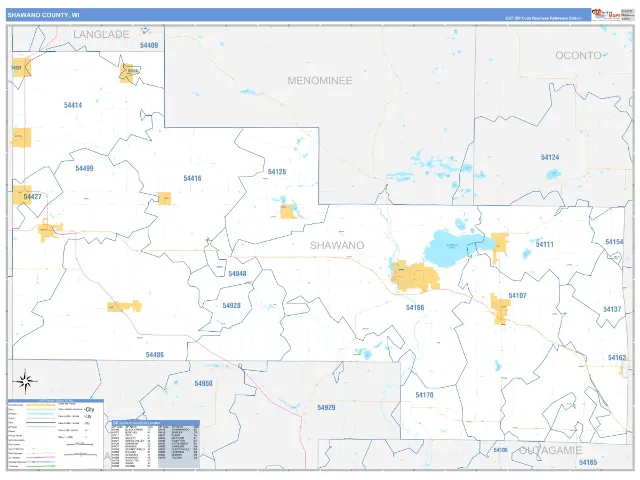Click ZIP code label 54427
Image resolution: width=640 pixels, height=480 pixels.
32,197
